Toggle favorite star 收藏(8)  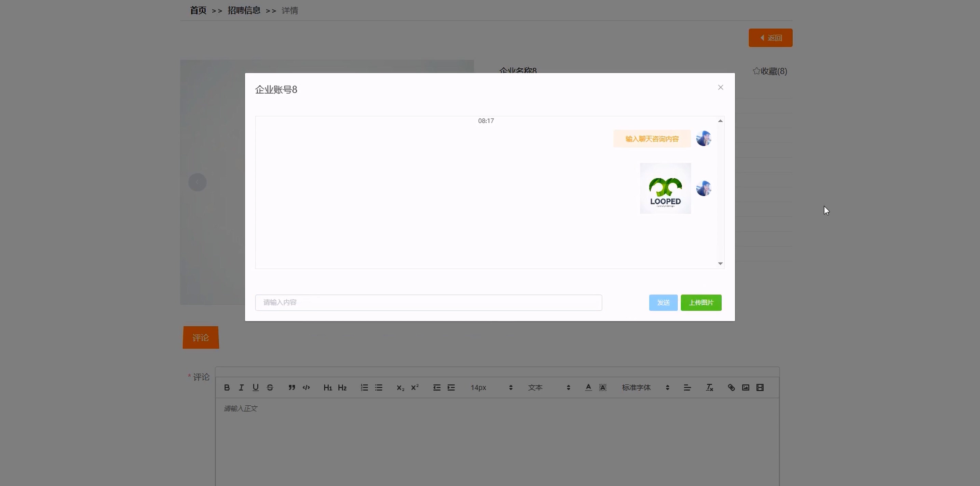point(770,71)
